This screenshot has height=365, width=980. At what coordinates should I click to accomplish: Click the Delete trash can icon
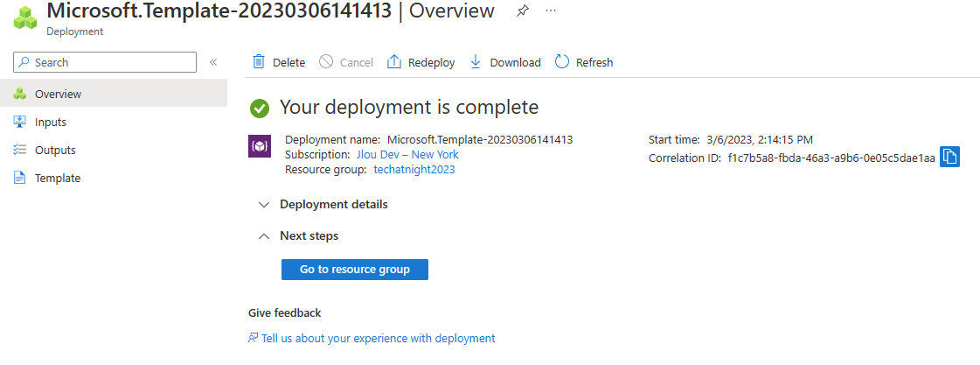pyautogui.click(x=258, y=62)
